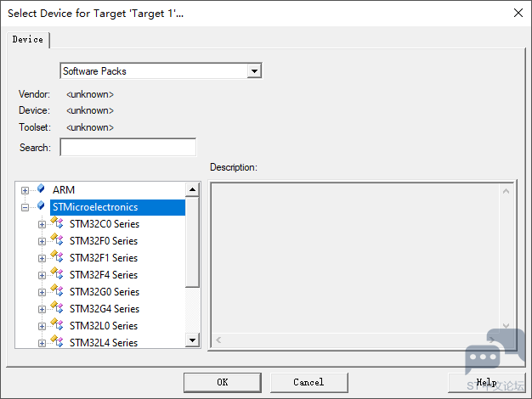Expand the STM32G0 Series node
532x399 pixels.
point(42,292)
